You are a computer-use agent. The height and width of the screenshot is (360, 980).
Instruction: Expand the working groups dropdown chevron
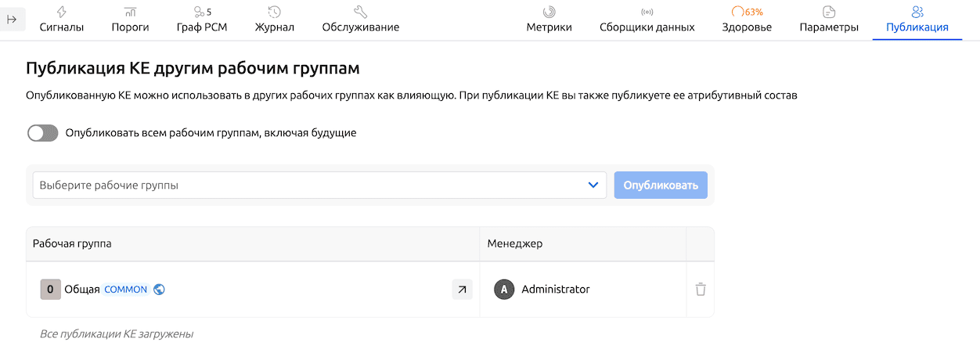click(x=593, y=185)
